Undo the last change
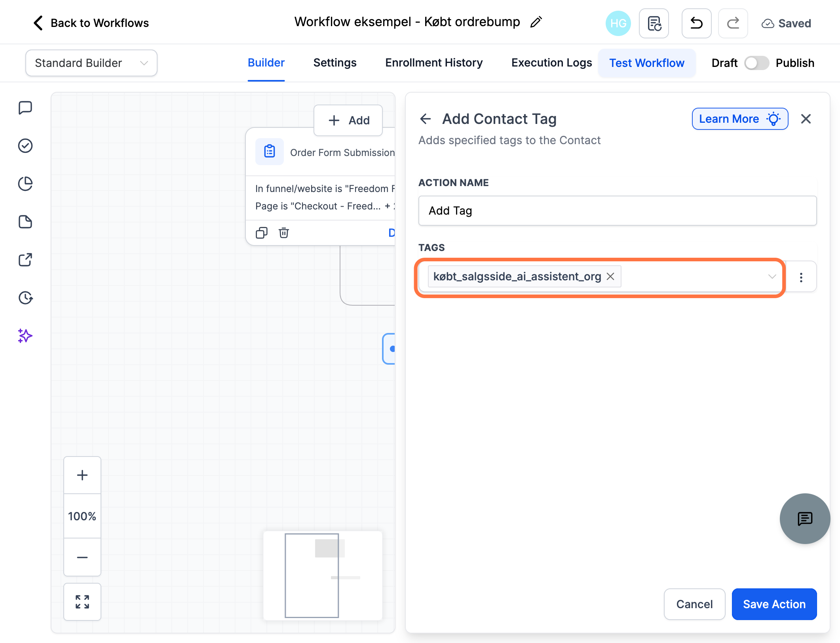Viewport: 840px width, 643px height. click(x=696, y=23)
